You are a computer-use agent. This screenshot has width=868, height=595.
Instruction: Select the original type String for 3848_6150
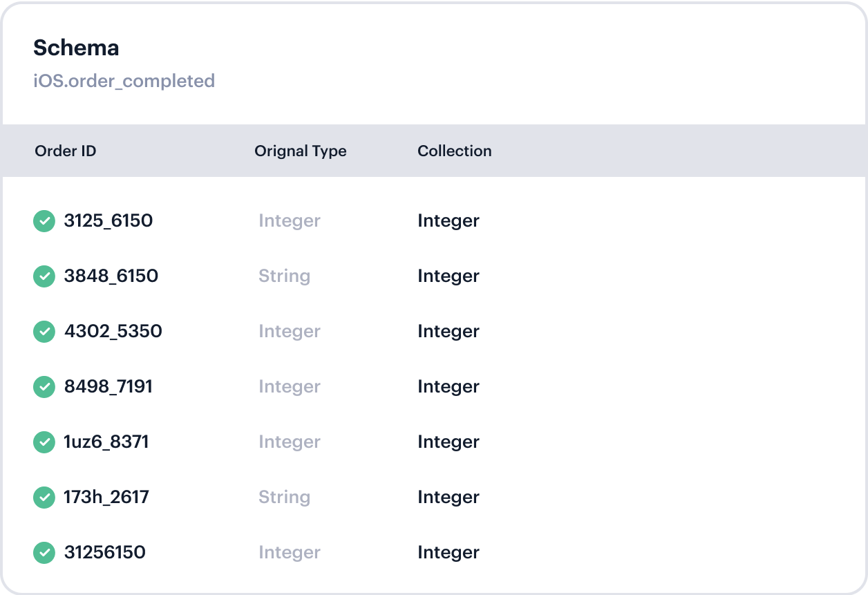pyautogui.click(x=285, y=277)
